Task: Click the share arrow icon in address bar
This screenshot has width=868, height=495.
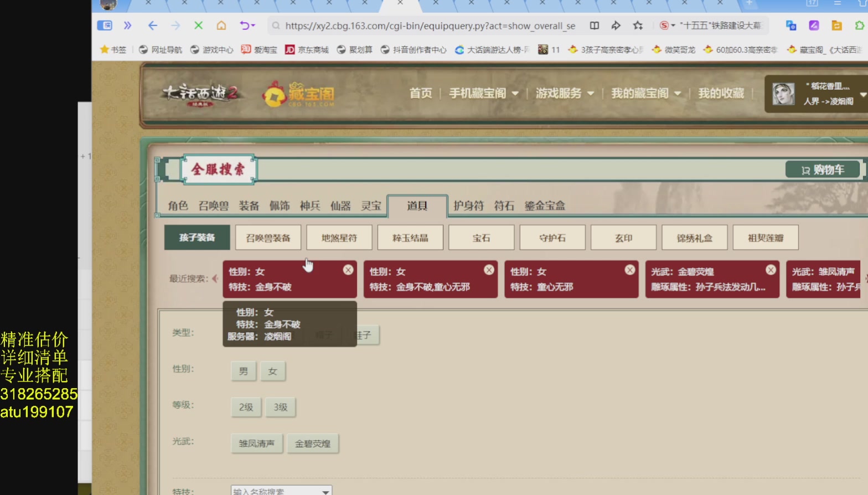Action: (616, 25)
